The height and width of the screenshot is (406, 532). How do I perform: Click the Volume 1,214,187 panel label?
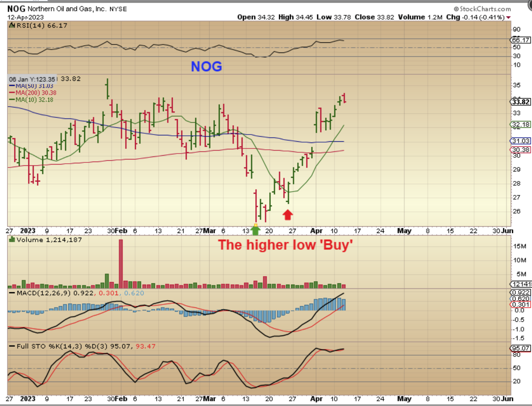49,240
